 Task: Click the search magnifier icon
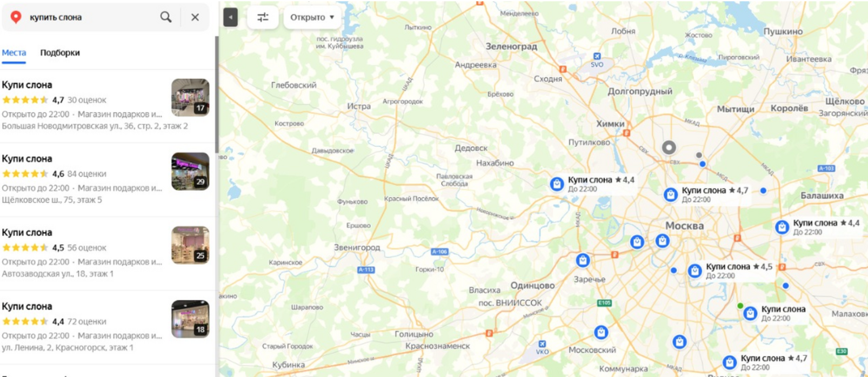tap(166, 17)
